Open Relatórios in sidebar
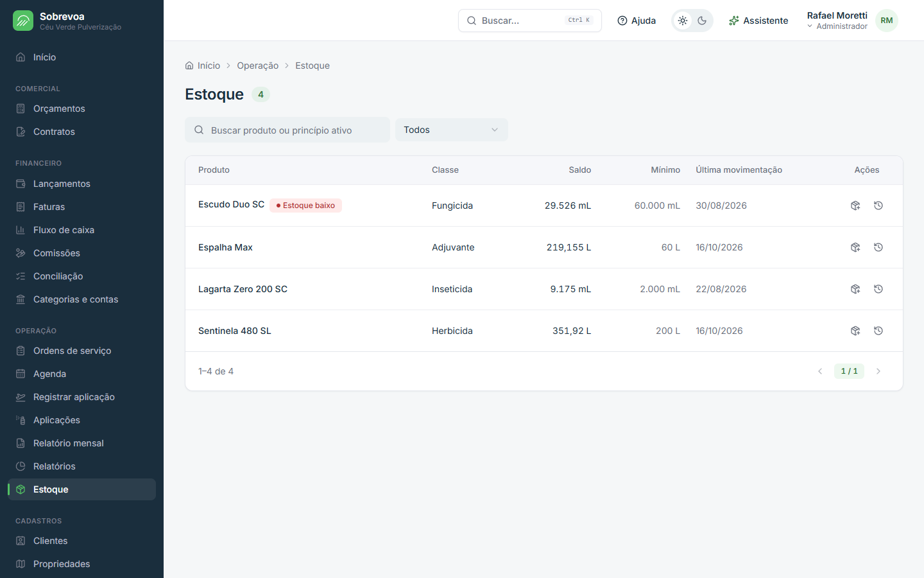The width and height of the screenshot is (924, 578). 81,466
